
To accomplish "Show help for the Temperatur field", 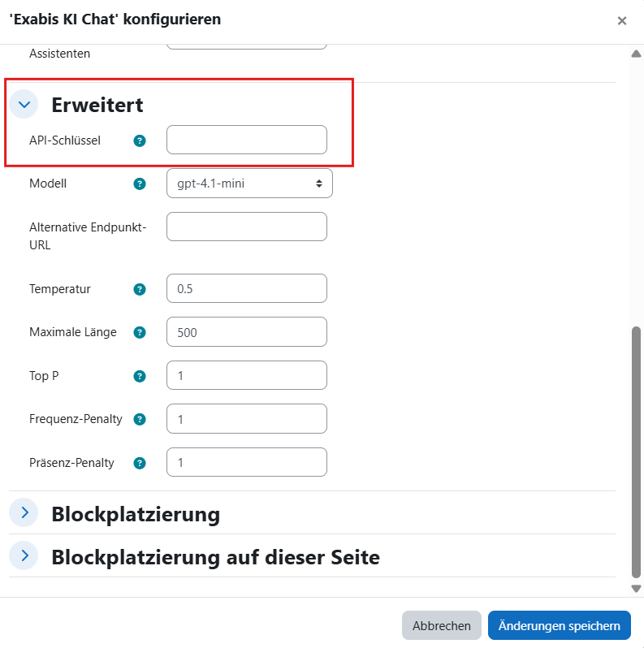I will (140, 289).
